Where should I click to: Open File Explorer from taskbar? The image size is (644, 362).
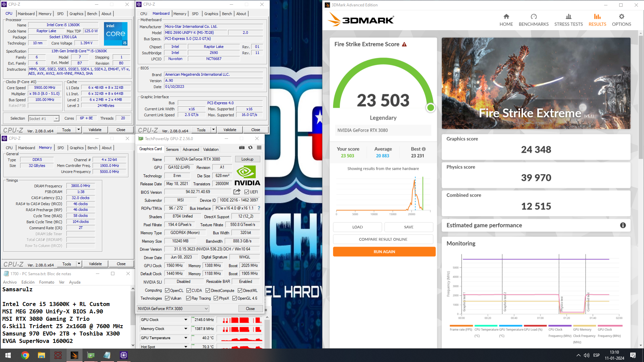(41, 355)
